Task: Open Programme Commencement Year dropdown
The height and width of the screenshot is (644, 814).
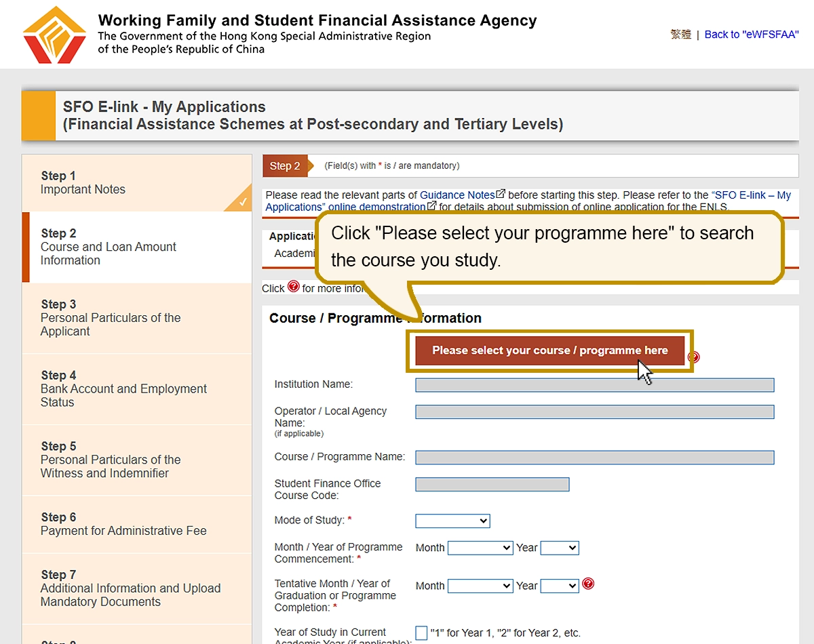Action: click(560, 548)
